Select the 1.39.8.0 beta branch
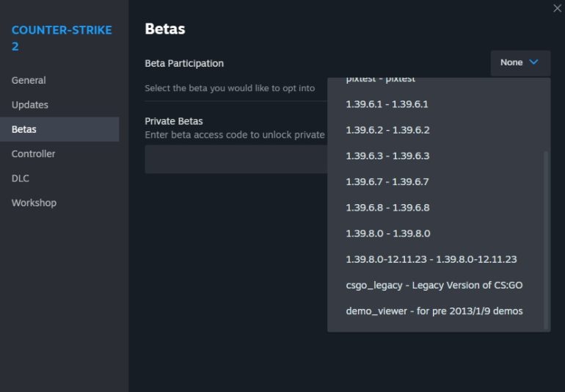 pyautogui.click(x=387, y=233)
